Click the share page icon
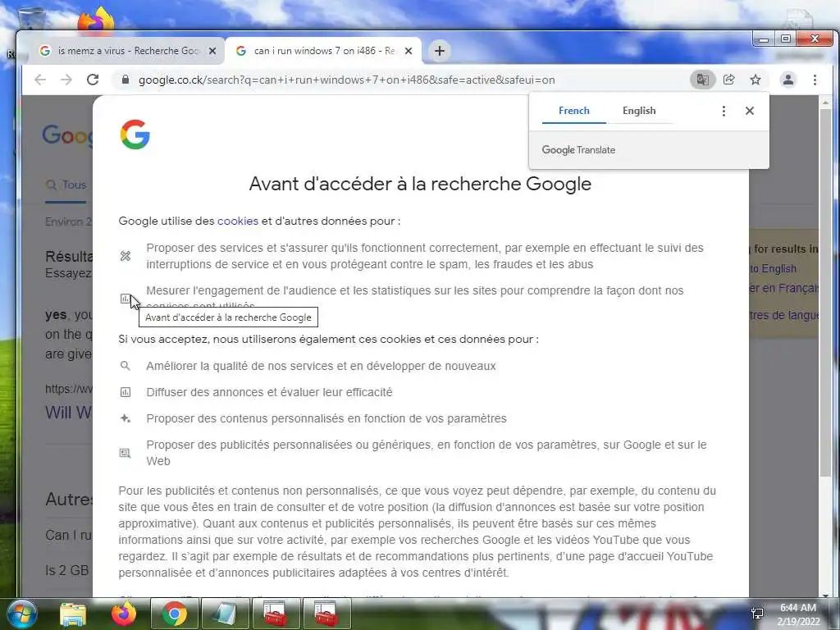Viewport: 840px width, 630px height. point(728,80)
